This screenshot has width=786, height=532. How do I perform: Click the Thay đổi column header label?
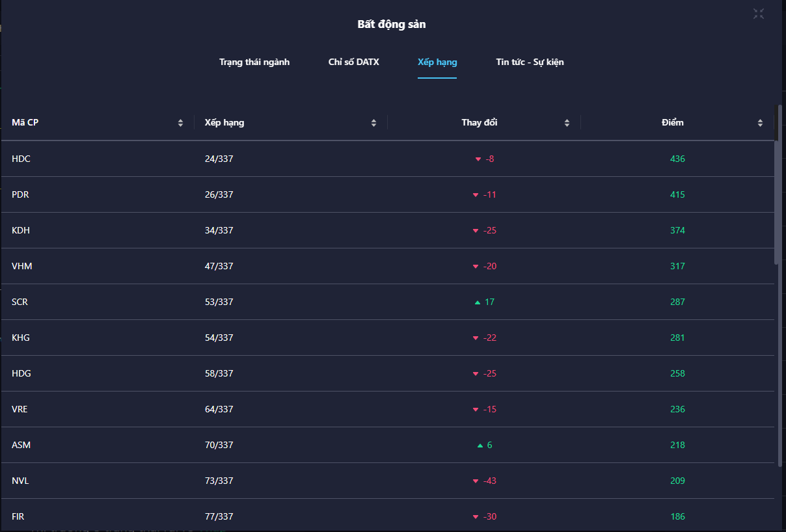[480, 122]
